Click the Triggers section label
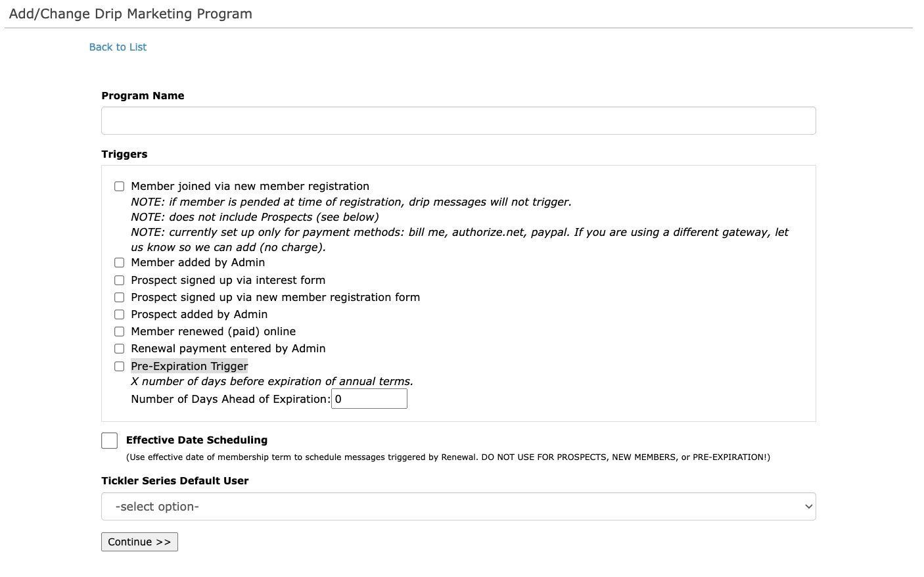Screen dimensions: 924x577 124,154
